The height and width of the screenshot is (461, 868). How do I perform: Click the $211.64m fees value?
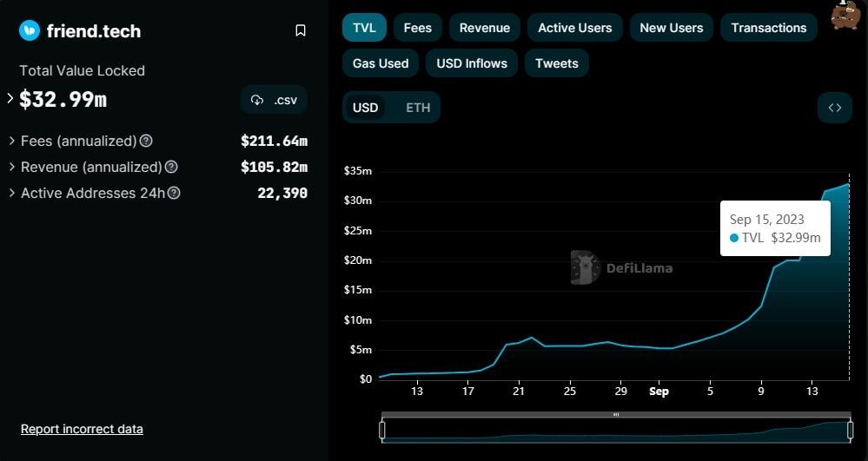coord(274,141)
